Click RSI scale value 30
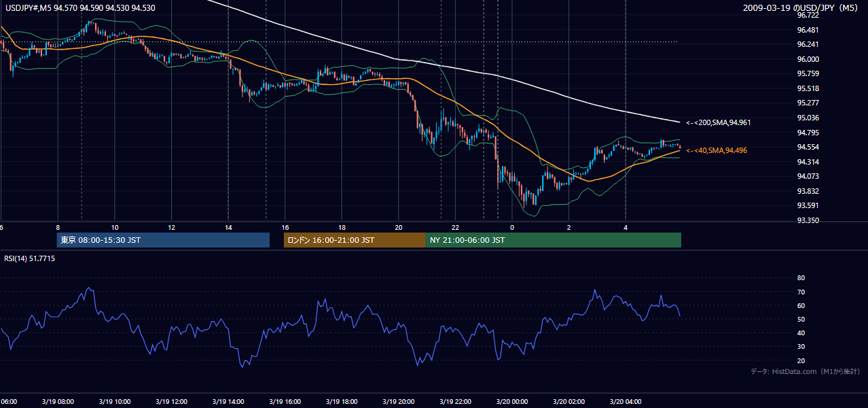 [801, 347]
